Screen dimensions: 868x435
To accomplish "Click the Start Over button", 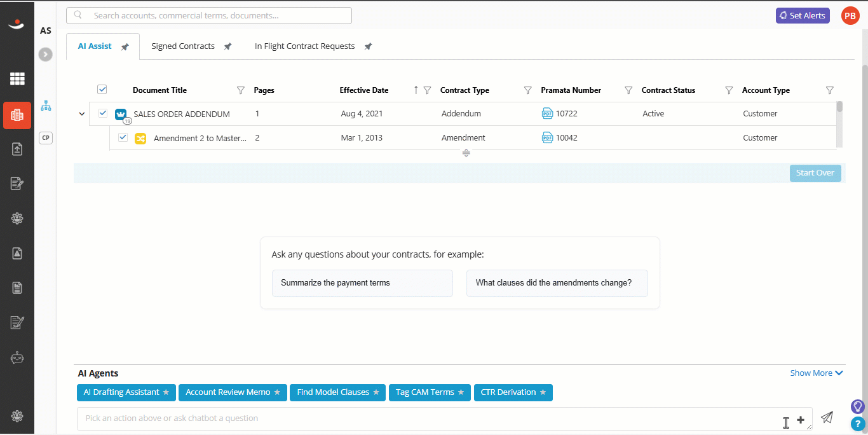I will 815,173.
